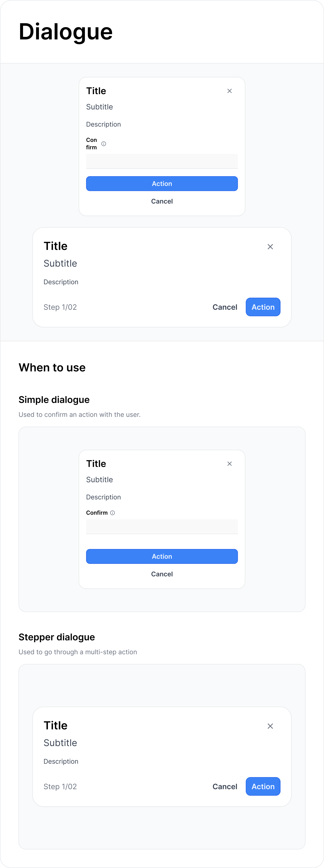
Task: Click the info icon beside the wrapped Confirm label
Action: [x=104, y=144]
